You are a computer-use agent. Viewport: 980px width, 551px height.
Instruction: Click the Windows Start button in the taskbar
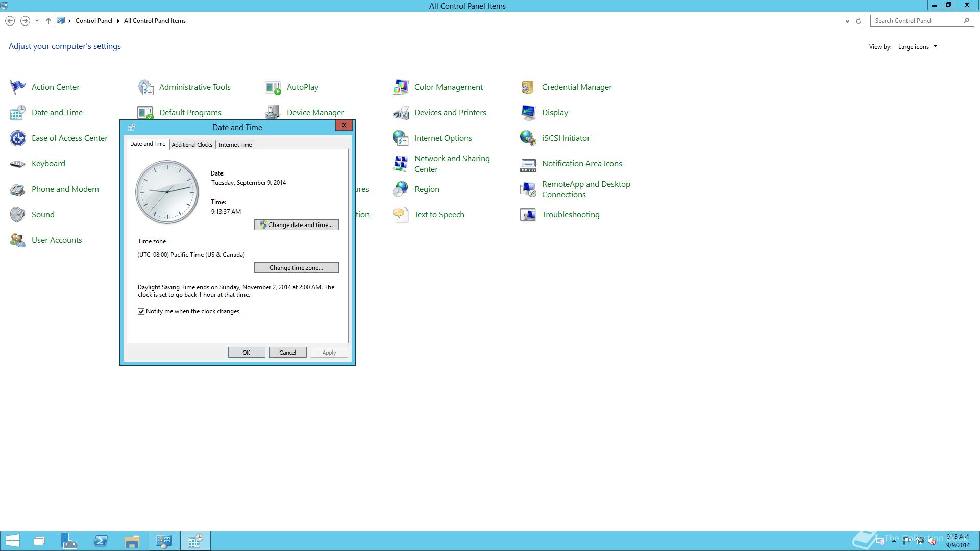click(12, 541)
